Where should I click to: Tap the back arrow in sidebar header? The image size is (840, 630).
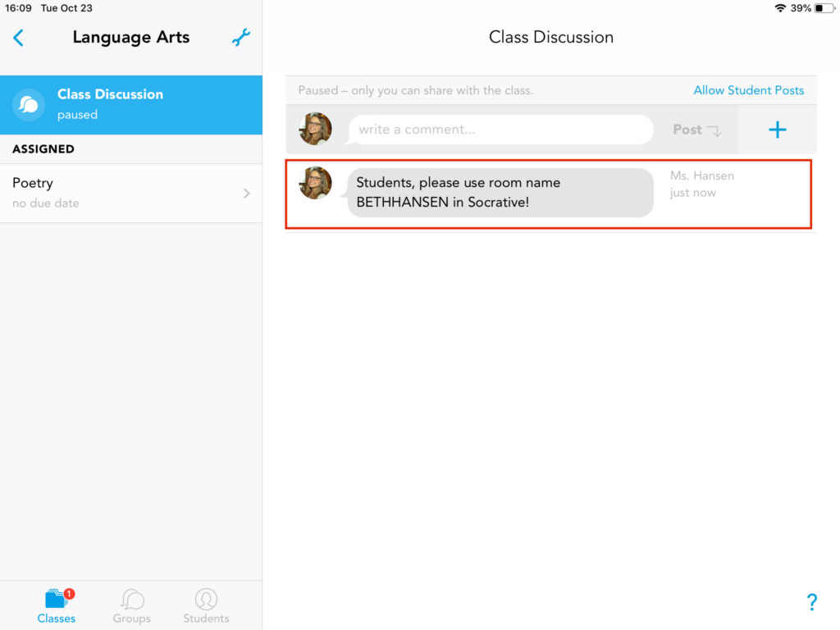19,38
